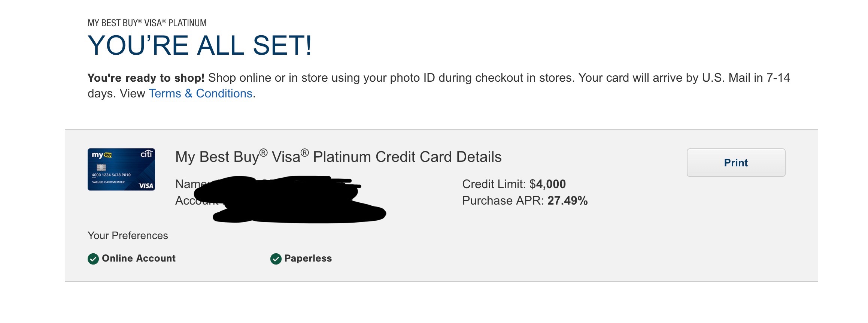Click the VISA logo on the card
Screen dimensions: 868x323
[146, 185]
